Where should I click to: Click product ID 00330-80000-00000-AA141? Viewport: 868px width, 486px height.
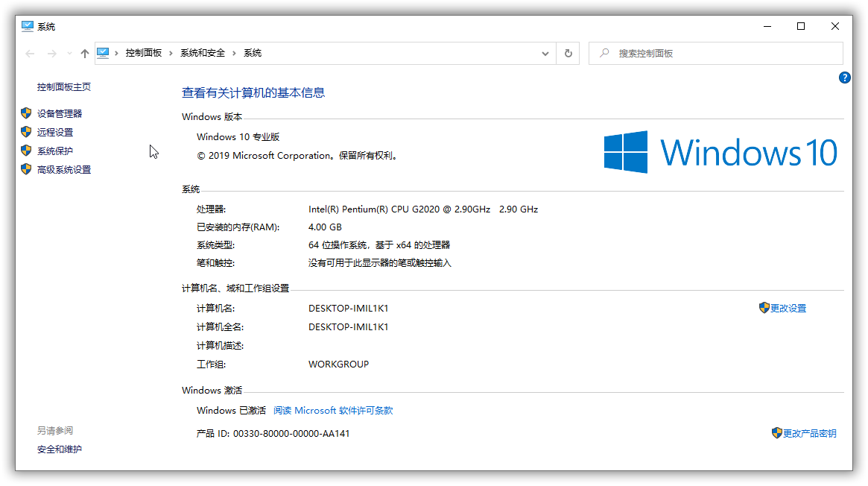(291, 434)
